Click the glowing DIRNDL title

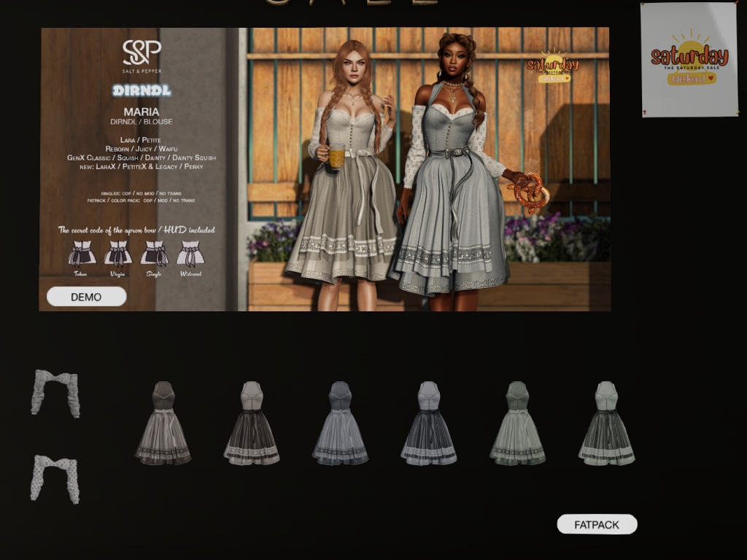point(142,90)
